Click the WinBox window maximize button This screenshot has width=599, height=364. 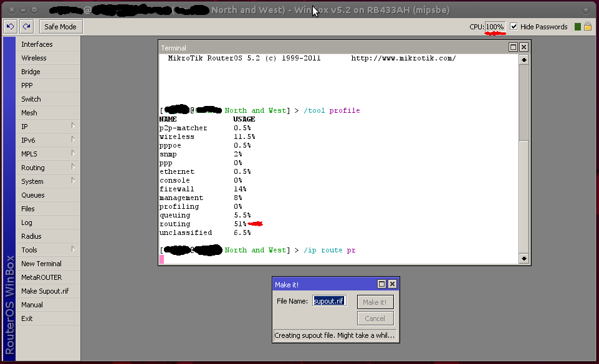(x=34, y=10)
